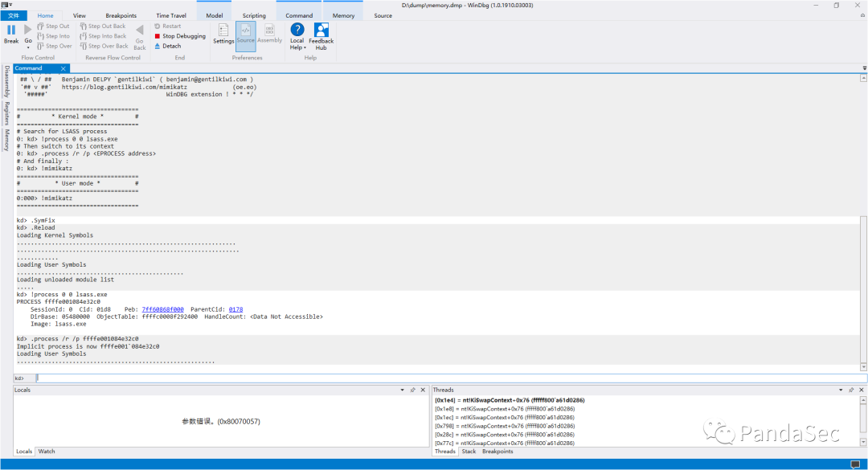The width and height of the screenshot is (868, 470).
Task: Switch to the Home ribbon tab
Action: click(x=45, y=15)
